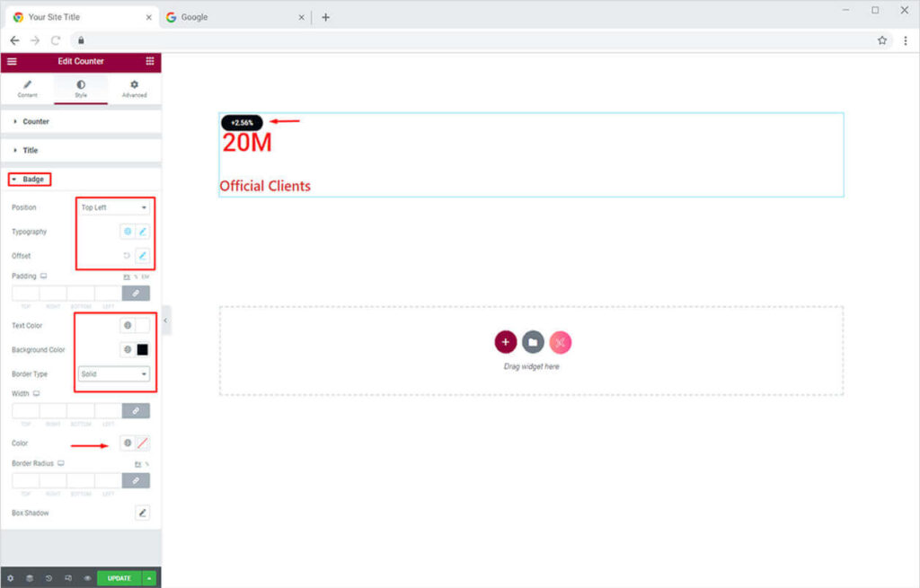
Task: Click the add new section plus button
Action: coord(505,342)
